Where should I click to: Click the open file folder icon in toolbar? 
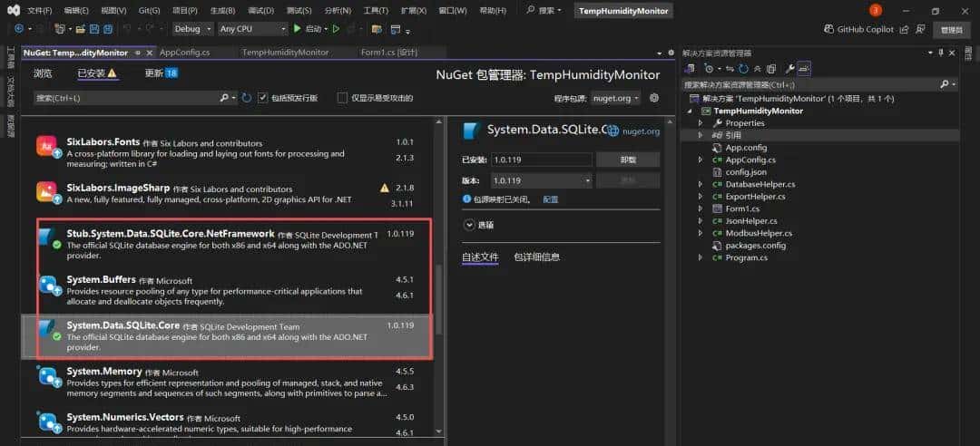pyautogui.click(x=81, y=29)
